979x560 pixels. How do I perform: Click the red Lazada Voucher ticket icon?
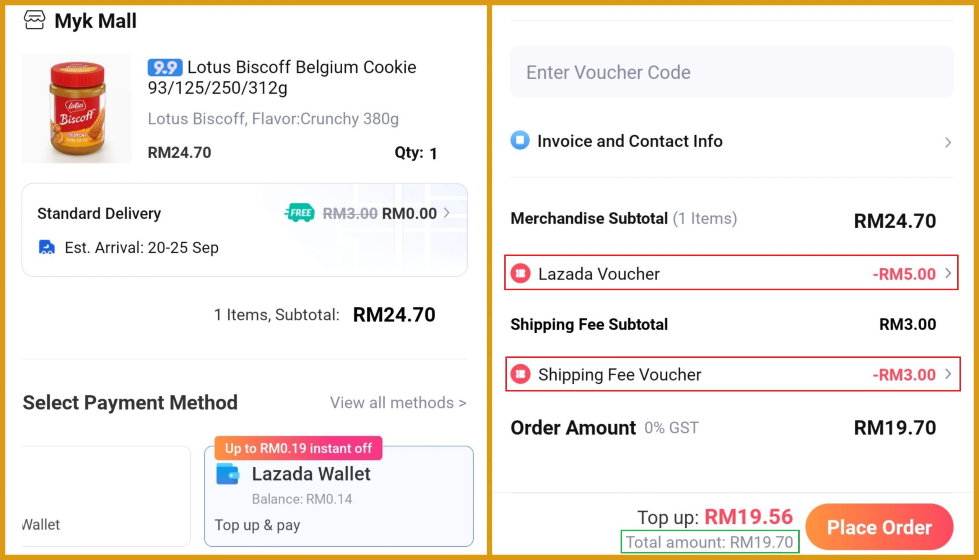(520, 273)
